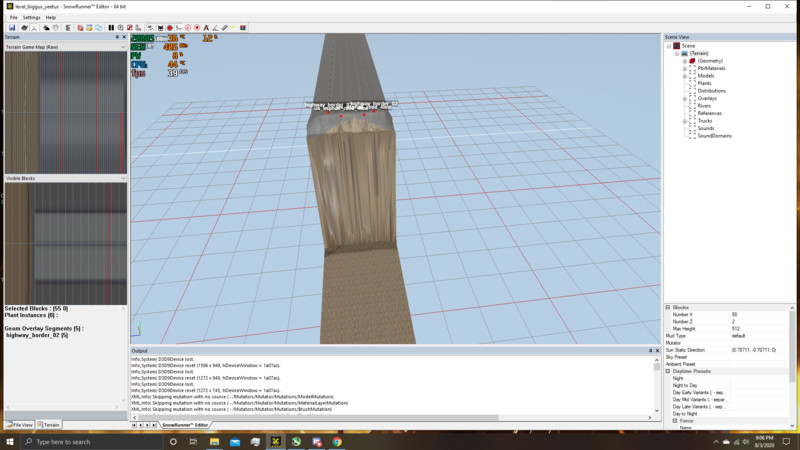Screen dimensions: 800x450
Task: Expand the Trucks tree node
Action: (x=685, y=121)
